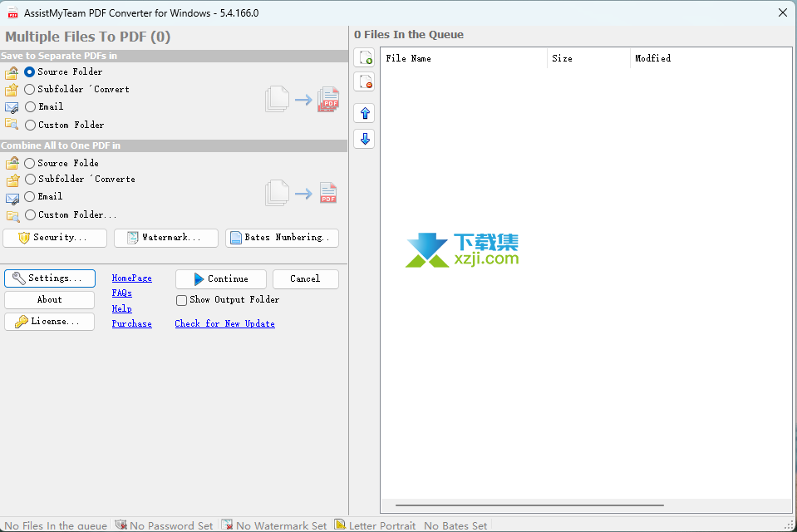Click the envelope icon beside combine Email option
The width and height of the screenshot is (797, 532).
click(x=12, y=198)
